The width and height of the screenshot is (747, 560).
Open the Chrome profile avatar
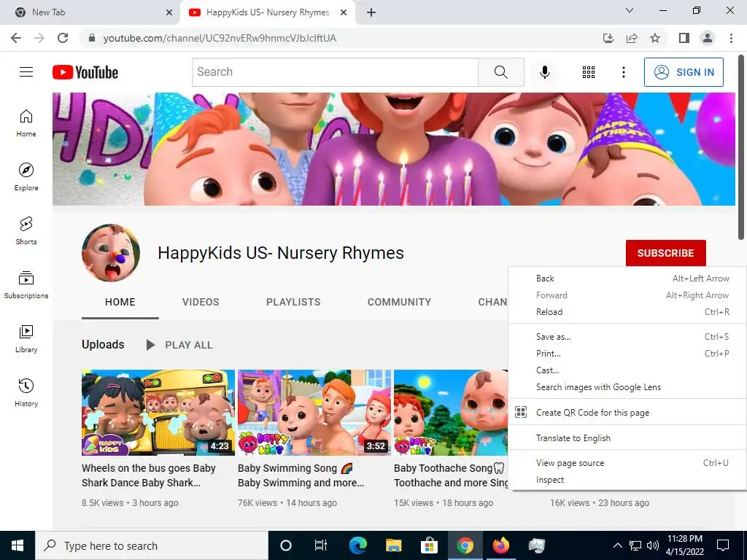[708, 38]
